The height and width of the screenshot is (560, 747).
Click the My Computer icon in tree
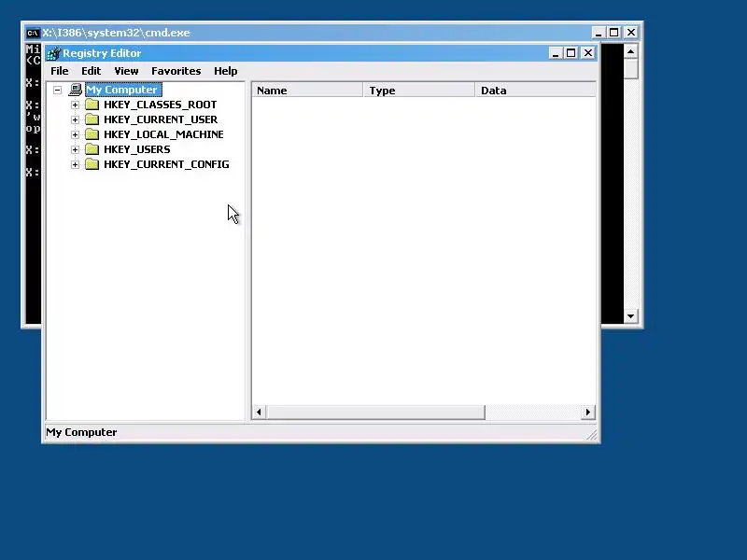pos(76,89)
